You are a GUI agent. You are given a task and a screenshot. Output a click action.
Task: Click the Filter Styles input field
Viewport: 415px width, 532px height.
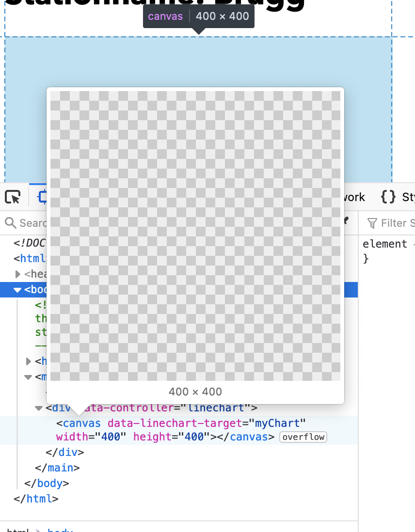tap(398, 223)
